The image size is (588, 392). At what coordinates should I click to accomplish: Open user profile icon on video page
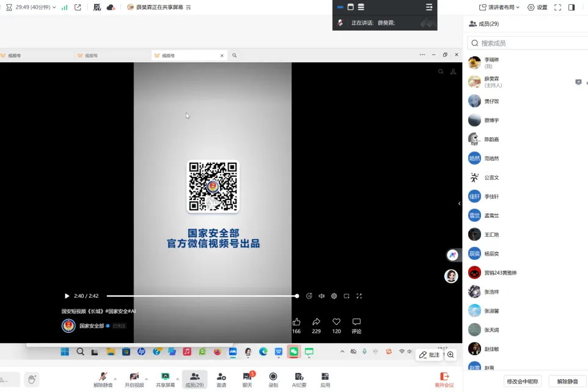[x=454, y=72]
